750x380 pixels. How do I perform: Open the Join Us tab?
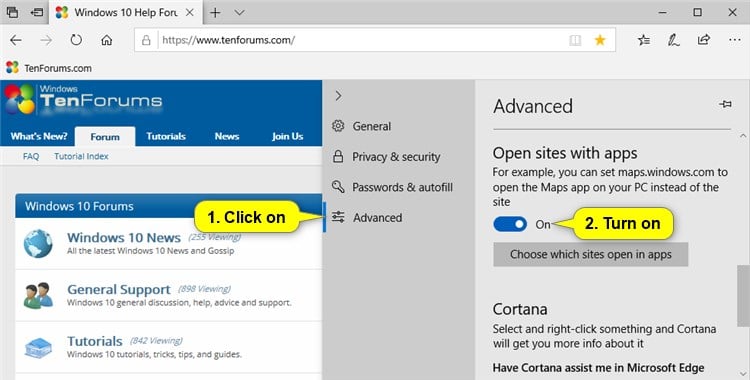pos(287,136)
